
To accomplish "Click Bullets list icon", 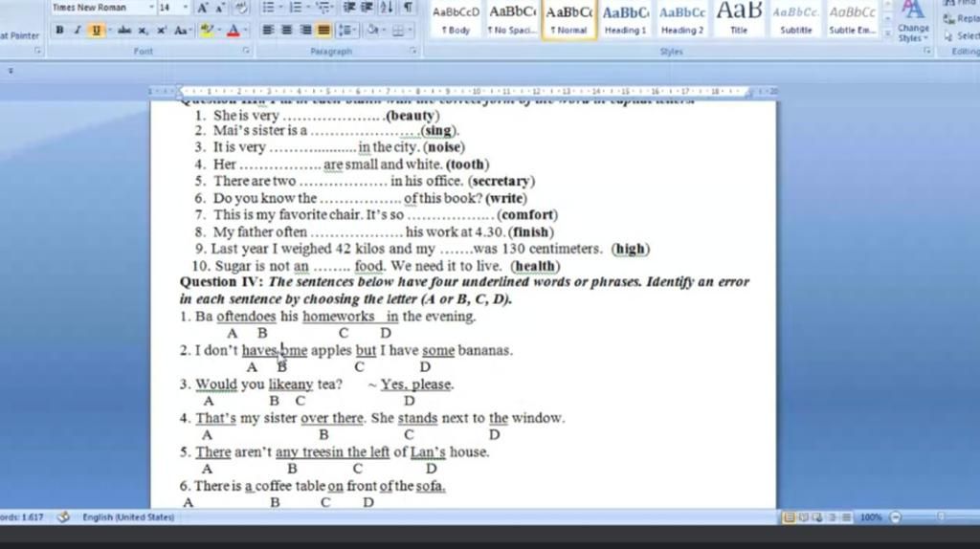I will pyautogui.click(x=268, y=8).
